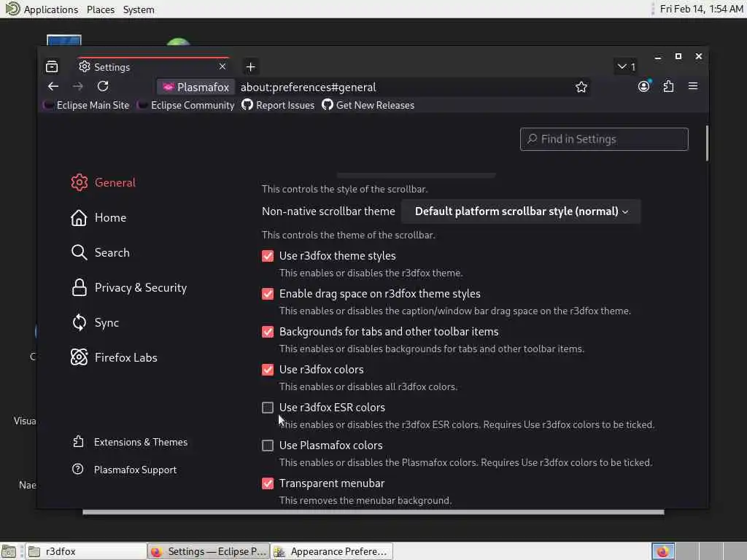This screenshot has height=560, width=747.
Task: Open the account profile icon in toolbar
Action: (643, 86)
